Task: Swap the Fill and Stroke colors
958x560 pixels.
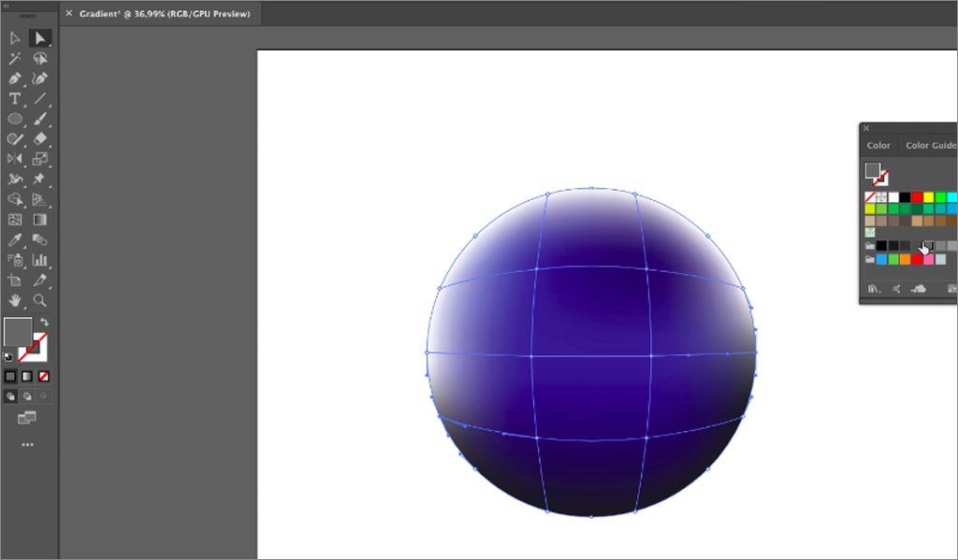Action: (43, 321)
